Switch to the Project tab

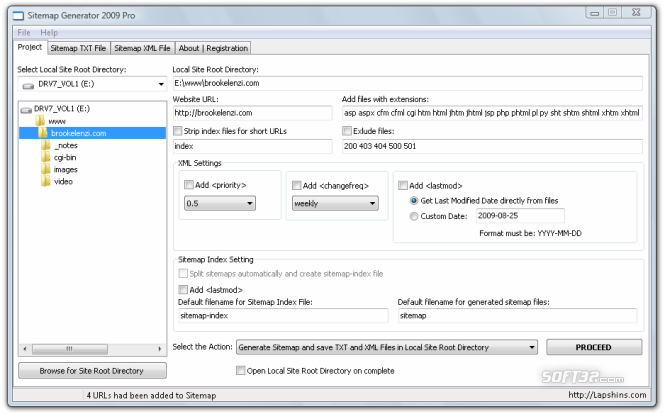30,47
